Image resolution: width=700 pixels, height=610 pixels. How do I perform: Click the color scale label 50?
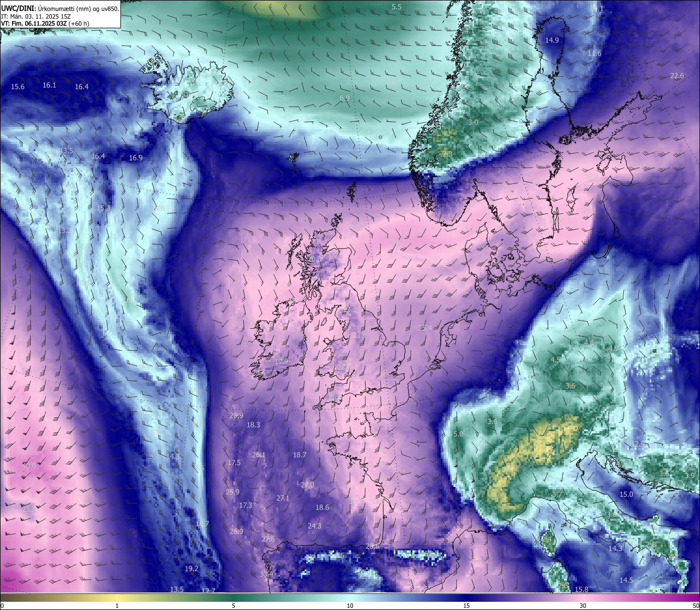click(696, 606)
